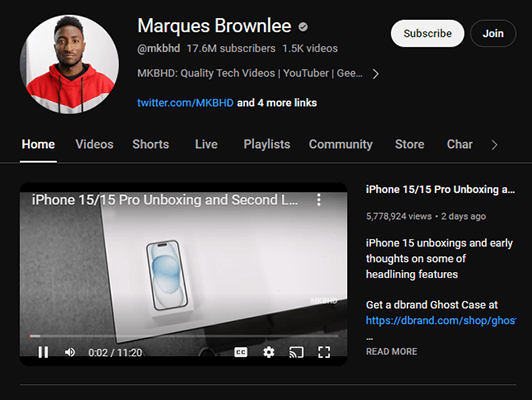Open the dbrand.com shop link
The width and height of the screenshot is (532, 400).
point(441,320)
